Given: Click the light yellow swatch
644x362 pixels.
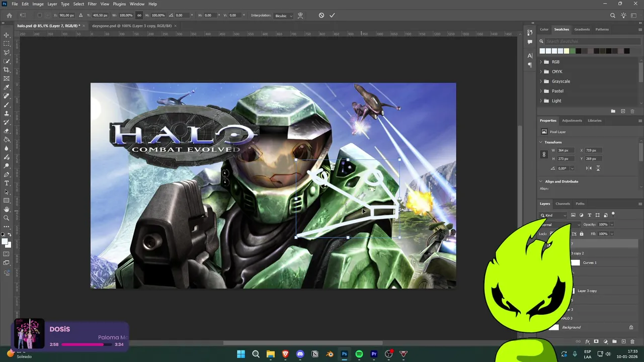Looking at the screenshot, I should (x=567, y=51).
